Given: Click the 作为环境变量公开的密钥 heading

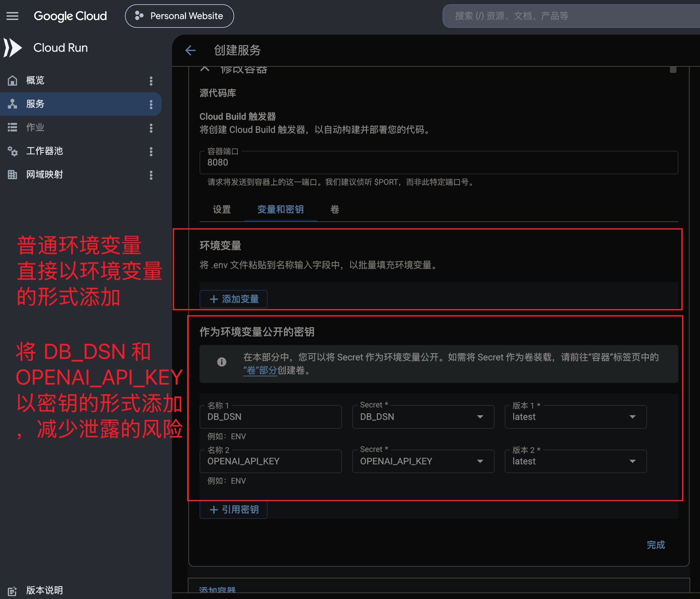Looking at the screenshot, I should [x=257, y=332].
